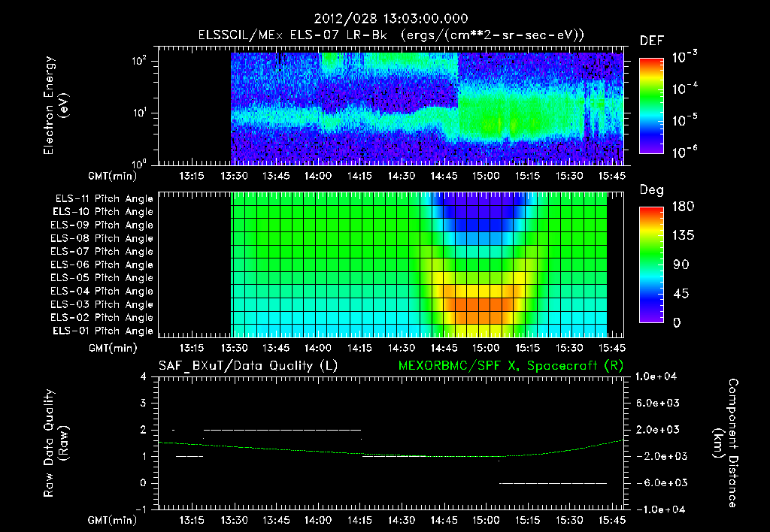Click 15:00 time label under pitch angle plot

point(486,348)
